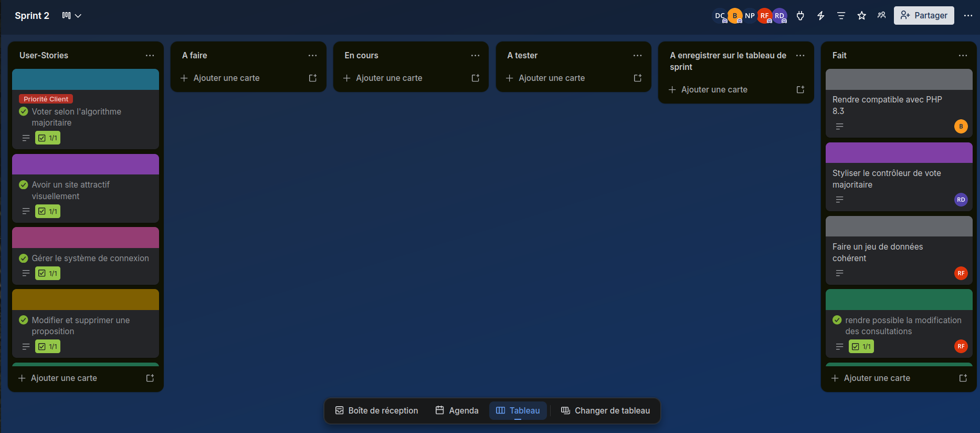Open Fait list actions menu

click(x=963, y=55)
